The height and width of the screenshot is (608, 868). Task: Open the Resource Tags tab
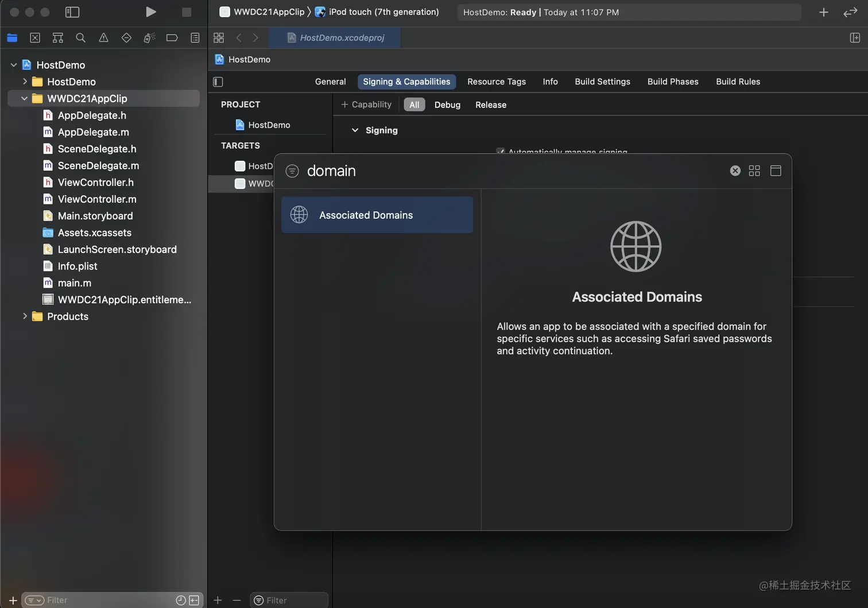click(x=497, y=82)
